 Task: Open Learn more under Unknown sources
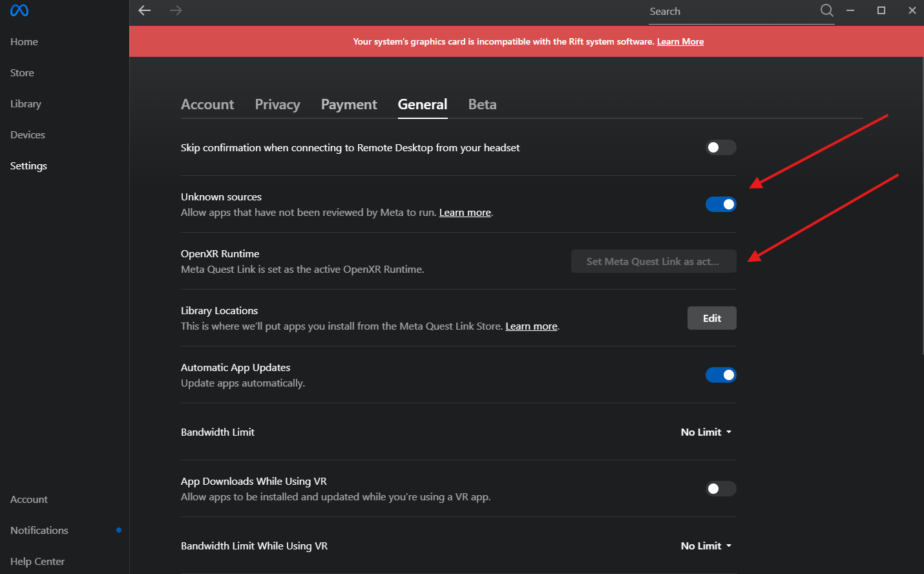pyautogui.click(x=465, y=212)
